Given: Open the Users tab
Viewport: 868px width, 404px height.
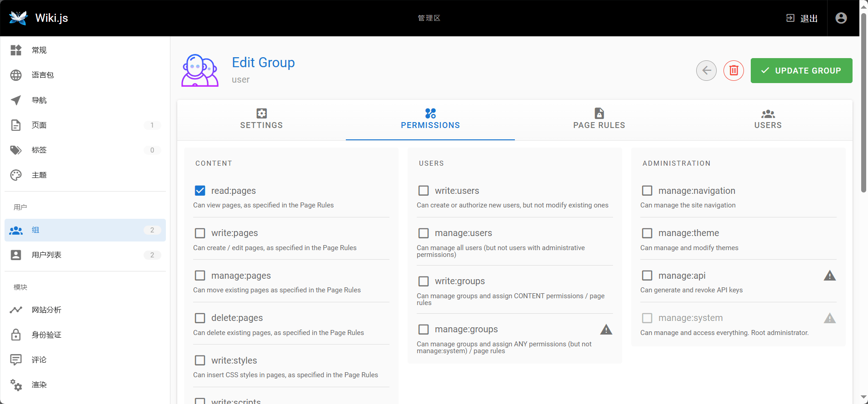Looking at the screenshot, I should pos(768,120).
